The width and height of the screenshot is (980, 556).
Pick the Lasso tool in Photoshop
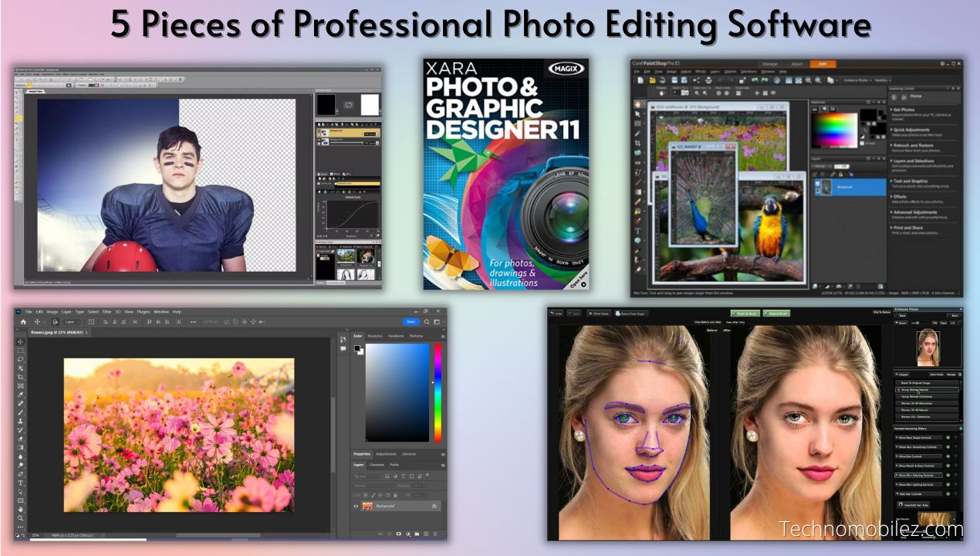click(x=21, y=359)
